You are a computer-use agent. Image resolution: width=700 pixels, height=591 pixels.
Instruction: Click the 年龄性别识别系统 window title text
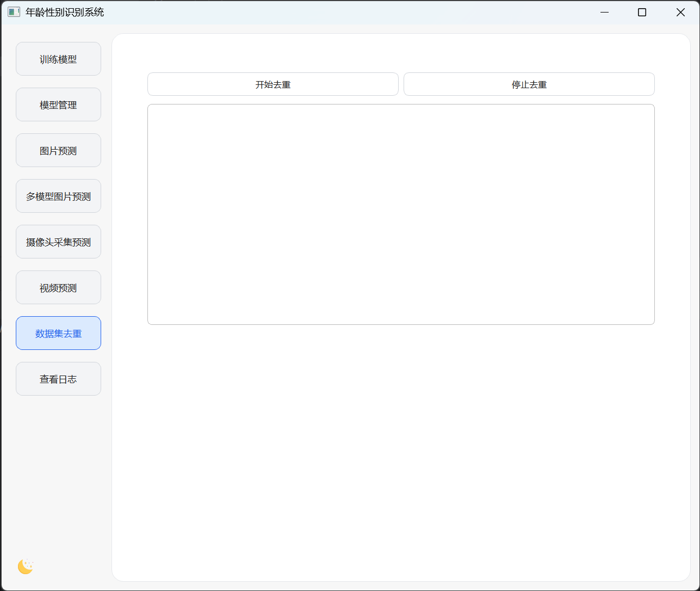point(65,12)
